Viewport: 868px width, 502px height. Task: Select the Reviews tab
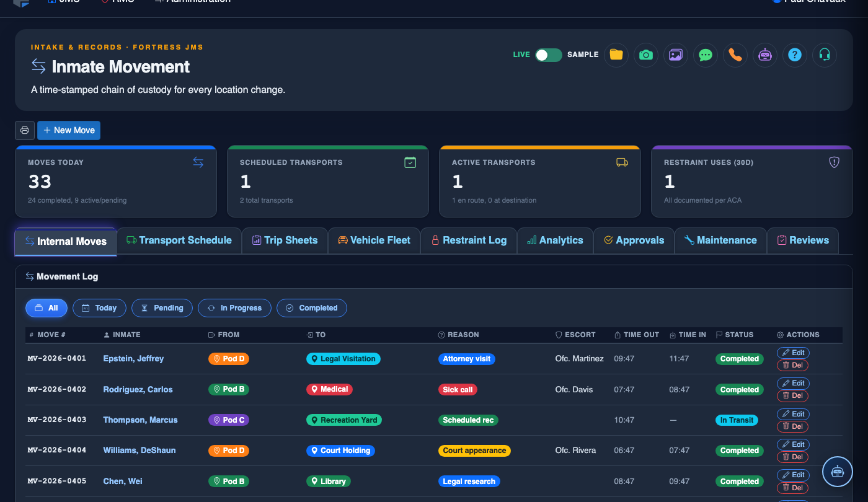click(x=803, y=240)
